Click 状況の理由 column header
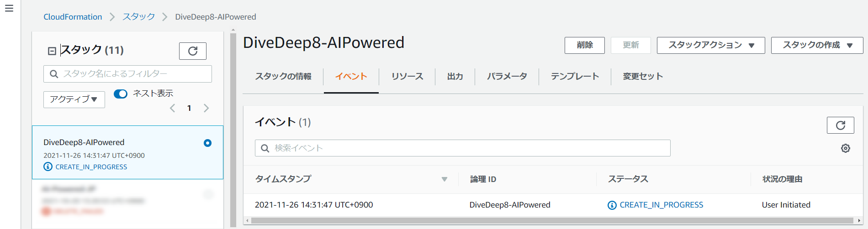868x229 pixels. [783, 179]
